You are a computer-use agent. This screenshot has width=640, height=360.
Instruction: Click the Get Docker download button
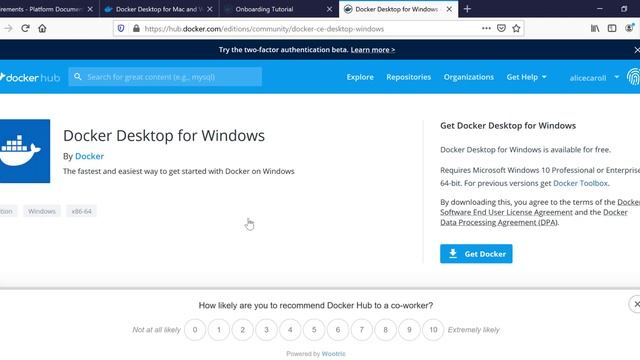click(x=476, y=254)
